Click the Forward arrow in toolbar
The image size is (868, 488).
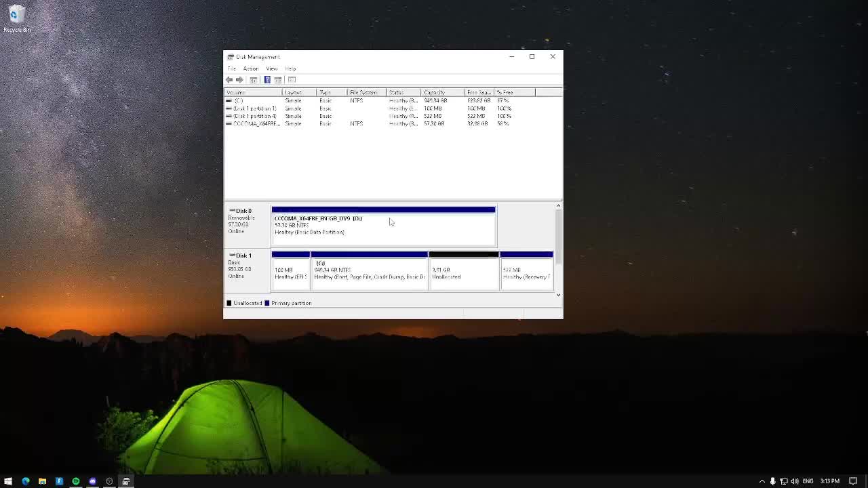tap(239, 80)
